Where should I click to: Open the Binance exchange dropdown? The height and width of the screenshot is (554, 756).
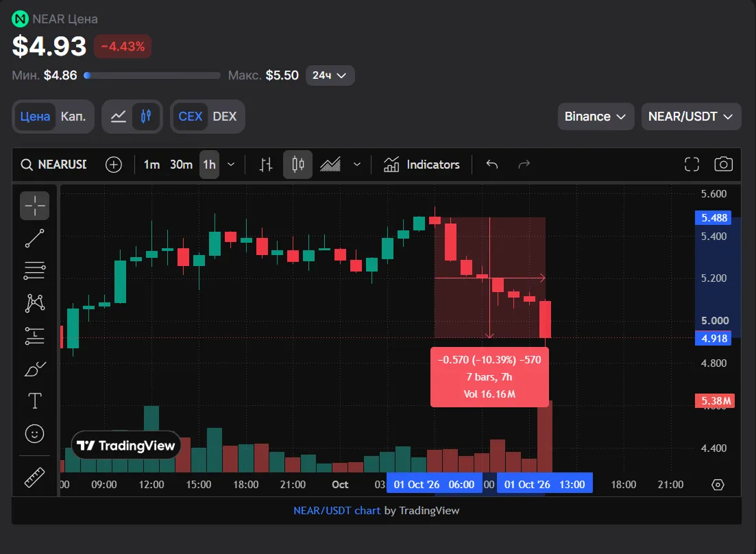596,117
